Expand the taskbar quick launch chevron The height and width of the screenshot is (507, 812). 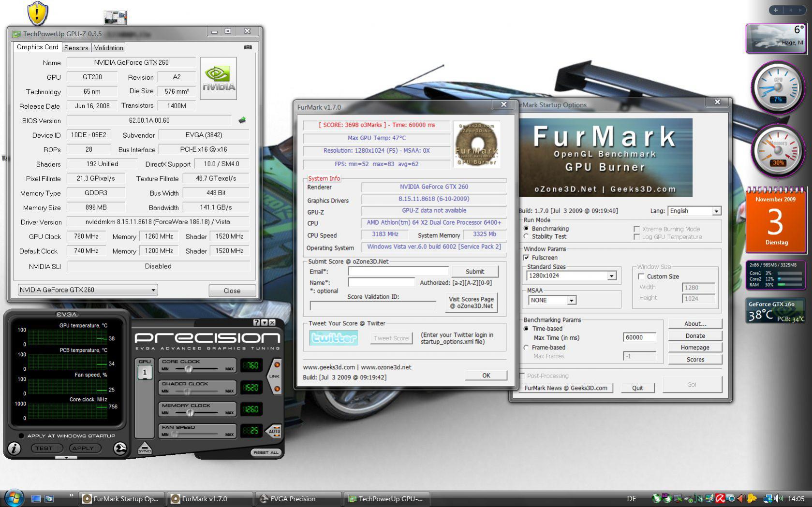(x=72, y=495)
